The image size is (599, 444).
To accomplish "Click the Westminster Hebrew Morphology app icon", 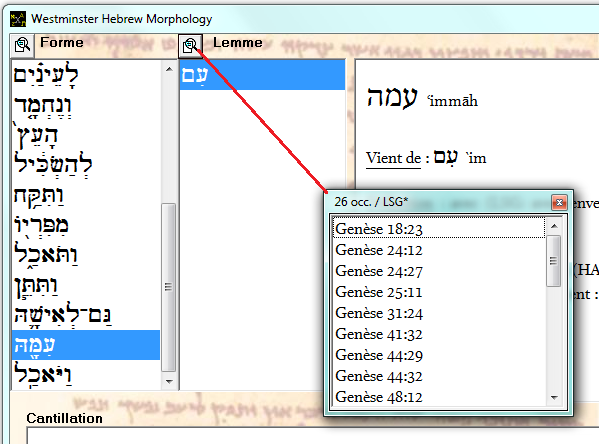I will click(18, 19).
